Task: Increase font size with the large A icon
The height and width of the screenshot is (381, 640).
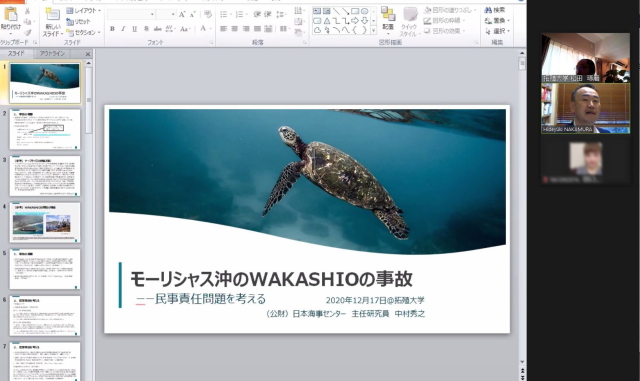Action: (x=182, y=15)
